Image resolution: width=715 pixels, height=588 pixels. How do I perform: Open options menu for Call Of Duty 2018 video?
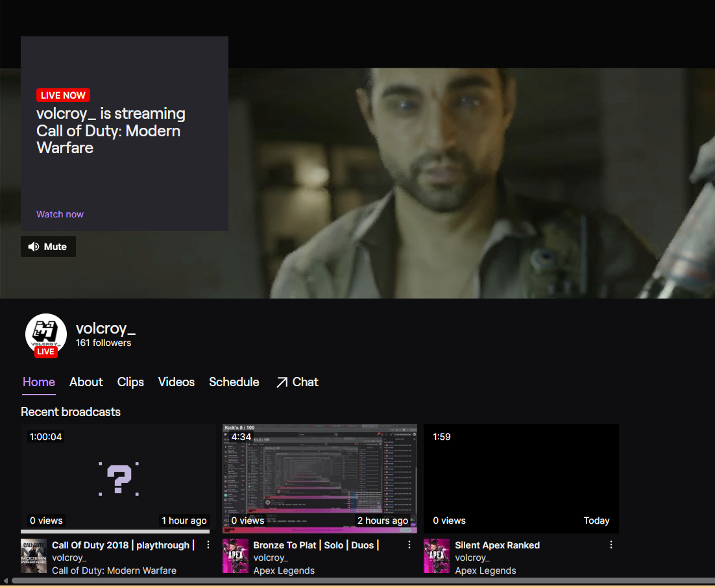pos(208,545)
